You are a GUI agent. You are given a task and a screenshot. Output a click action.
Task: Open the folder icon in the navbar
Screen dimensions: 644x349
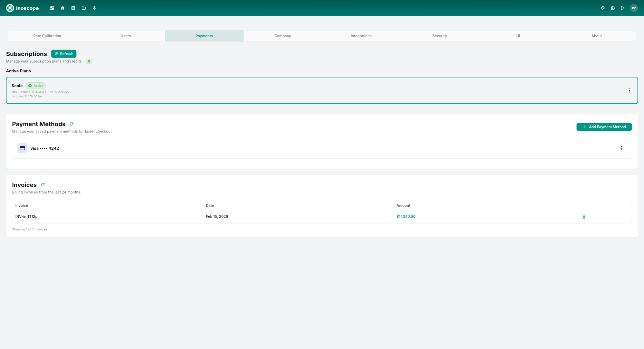point(84,8)
